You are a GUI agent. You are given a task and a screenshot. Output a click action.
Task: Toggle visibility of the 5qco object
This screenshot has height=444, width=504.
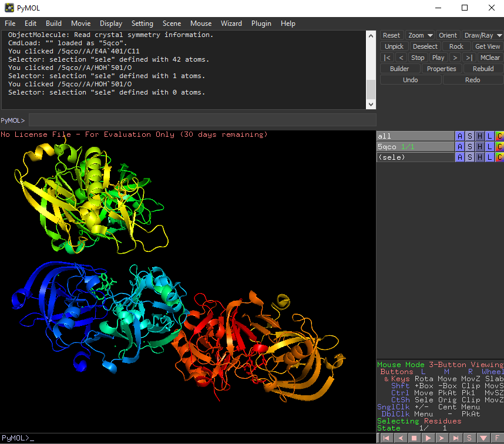pyautogui.click(x=415, y=147)
